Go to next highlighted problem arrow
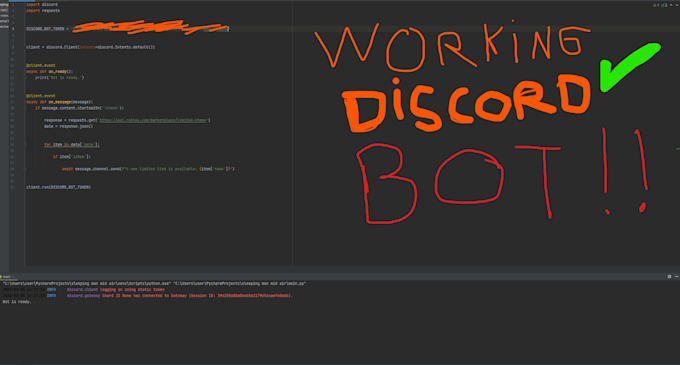Image resolution: width=680 pixels, height=365 pixels. pos(677,5)
